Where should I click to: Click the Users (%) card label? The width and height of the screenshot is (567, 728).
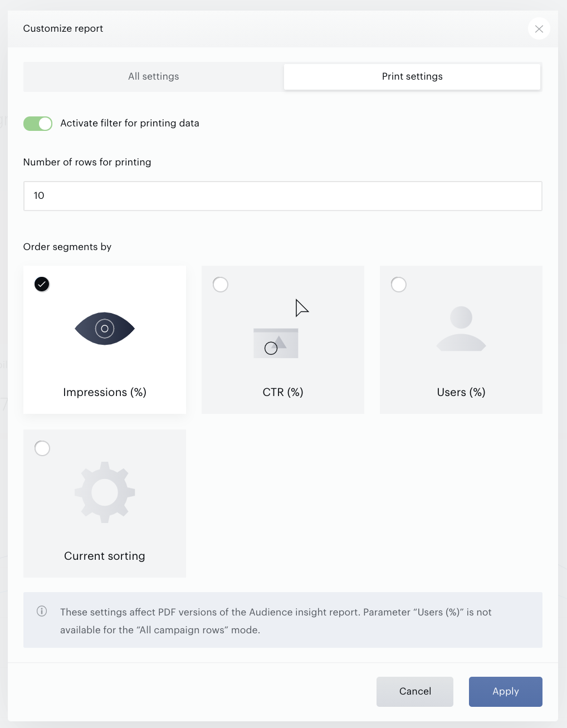[461, 392]
